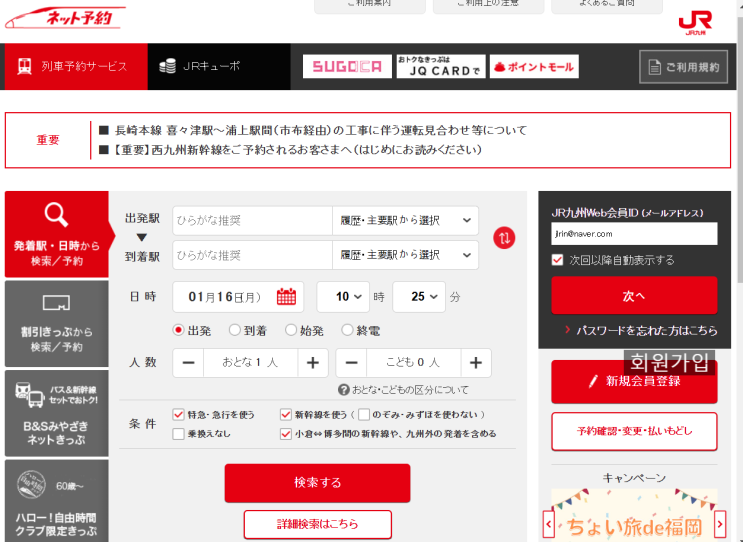743x542 pixels.
Task: Select 割引きっぷから検索／予約 sidebar tab
Action: coord(57,324)
